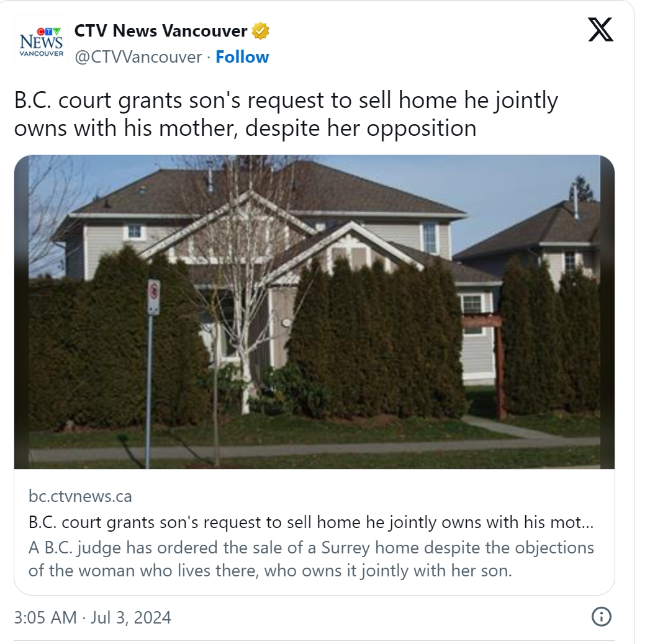Click the tweet text about B.C. court
Image resolution: width=650 pixels, height=644 pixels.
point(286,114)
